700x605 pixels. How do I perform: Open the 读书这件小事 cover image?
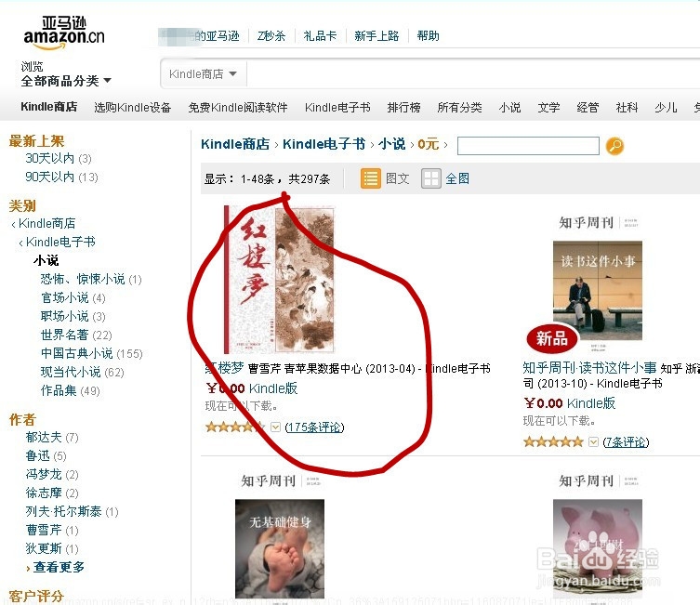tap(598, 291)
